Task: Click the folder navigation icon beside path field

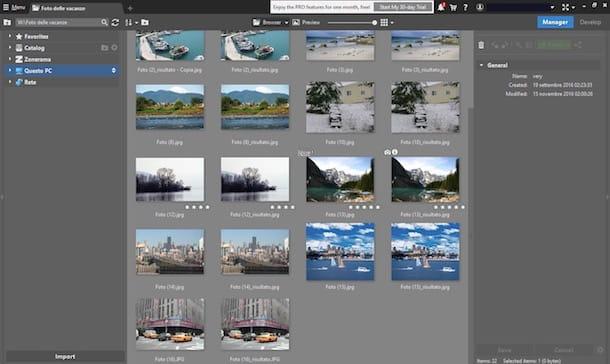Action: 7,22
